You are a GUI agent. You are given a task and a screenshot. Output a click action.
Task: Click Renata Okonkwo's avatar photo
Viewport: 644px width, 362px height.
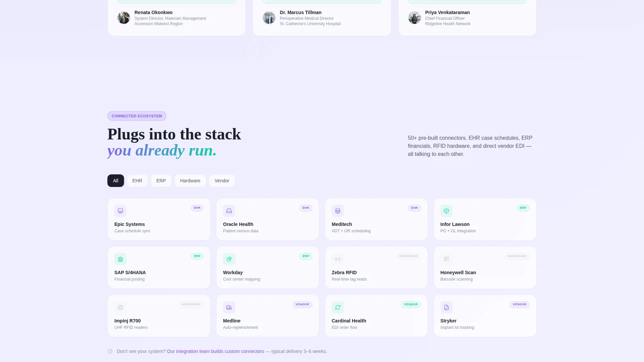(x=124, y=18)
